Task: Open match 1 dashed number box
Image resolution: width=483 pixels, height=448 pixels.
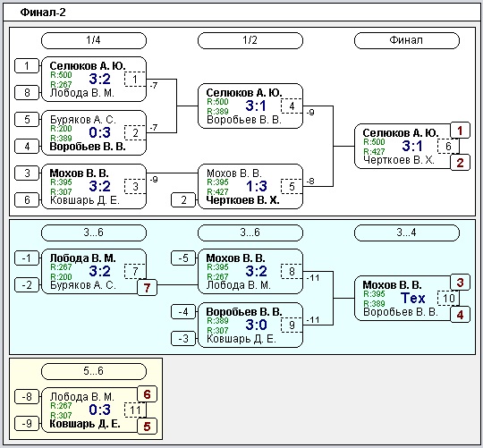Action: tap(135, 80)
